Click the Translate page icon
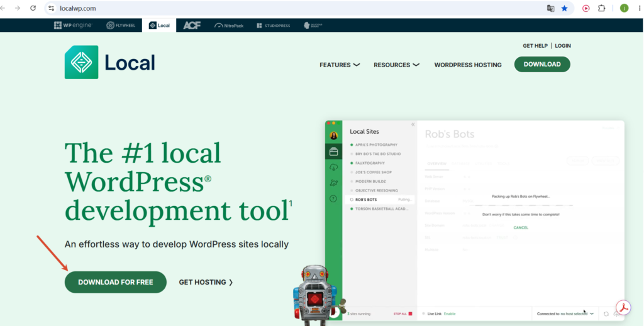Image resolution: width=644 pixels, height=326 pixels. pos(550,8)
